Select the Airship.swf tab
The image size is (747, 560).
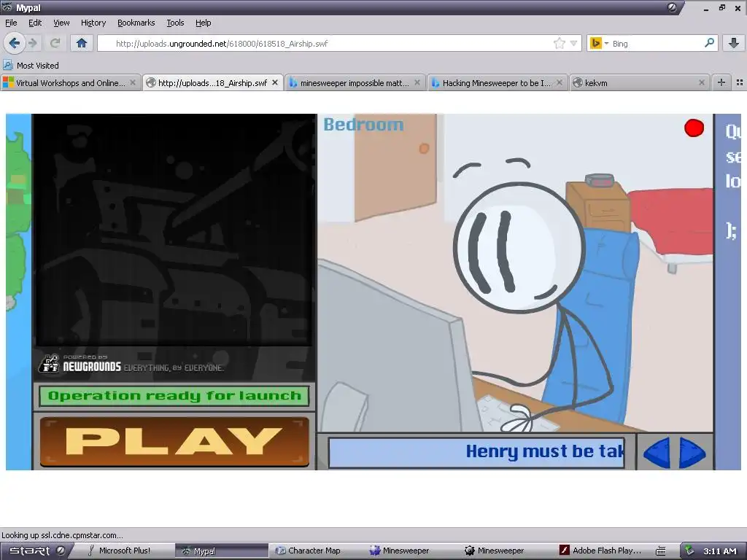coord(212,83)
